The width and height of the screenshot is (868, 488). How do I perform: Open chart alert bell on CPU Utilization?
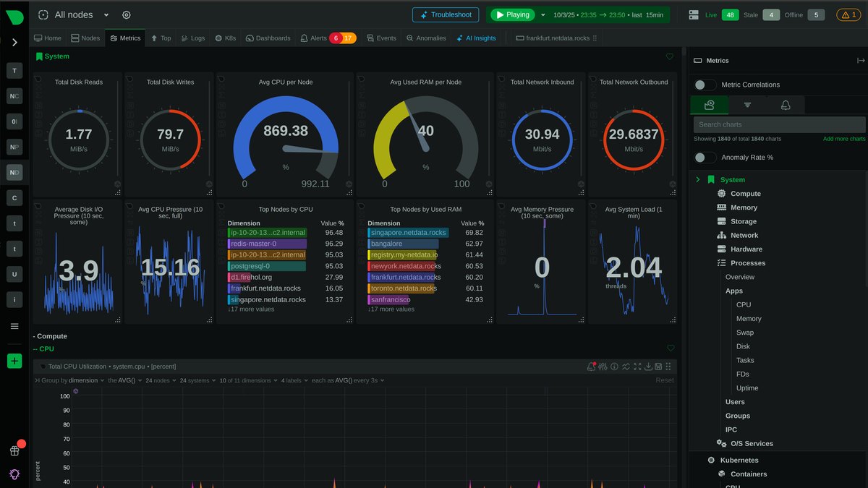tap(591, 367)
